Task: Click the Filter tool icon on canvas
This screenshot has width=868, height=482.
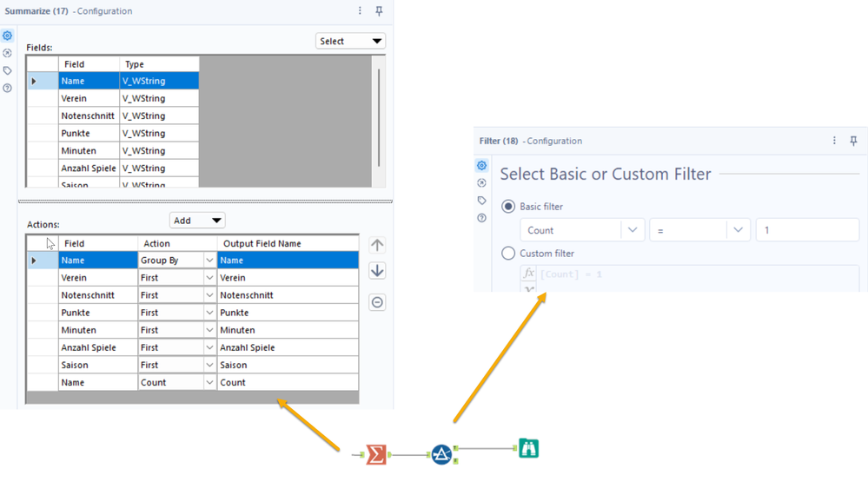Action: 441,454
